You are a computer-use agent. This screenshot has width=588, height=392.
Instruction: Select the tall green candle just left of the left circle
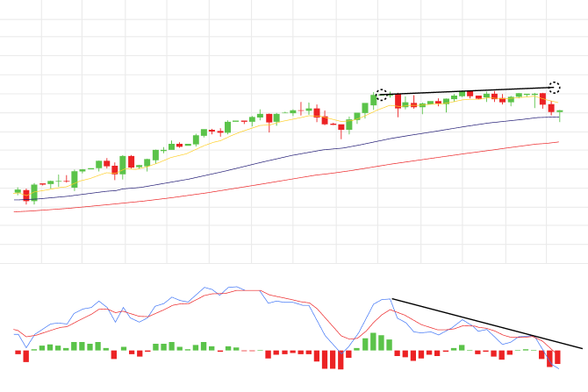click(x=374, y=100)
